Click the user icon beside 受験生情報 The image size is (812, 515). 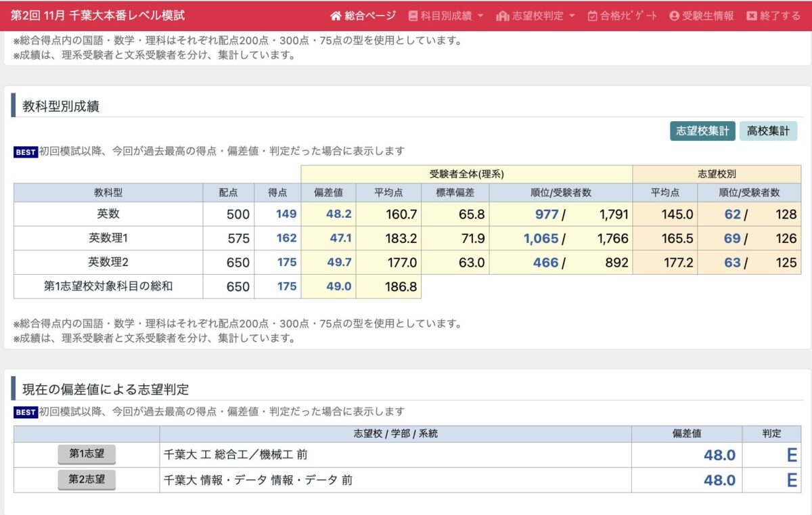pyautogui.click(x=674, y=16)
